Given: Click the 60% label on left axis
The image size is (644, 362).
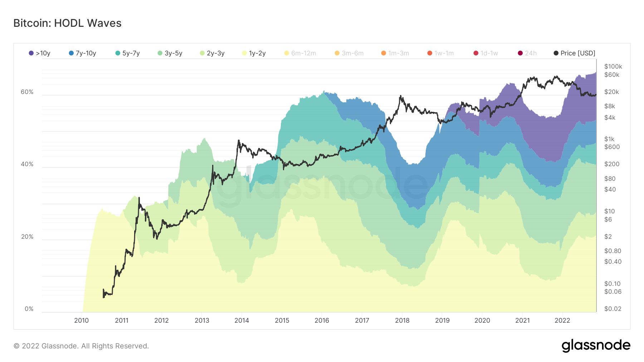Looking at the screenshot, I should pos(27,92).
